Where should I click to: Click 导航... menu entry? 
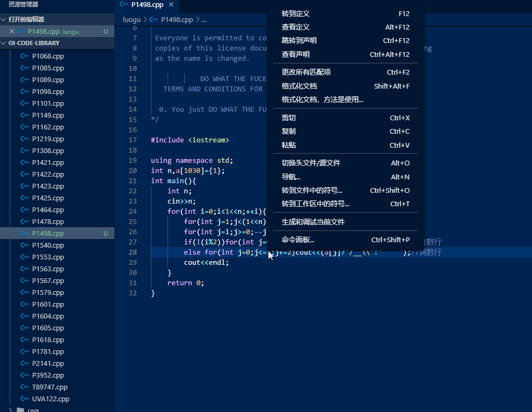(345, 177)
